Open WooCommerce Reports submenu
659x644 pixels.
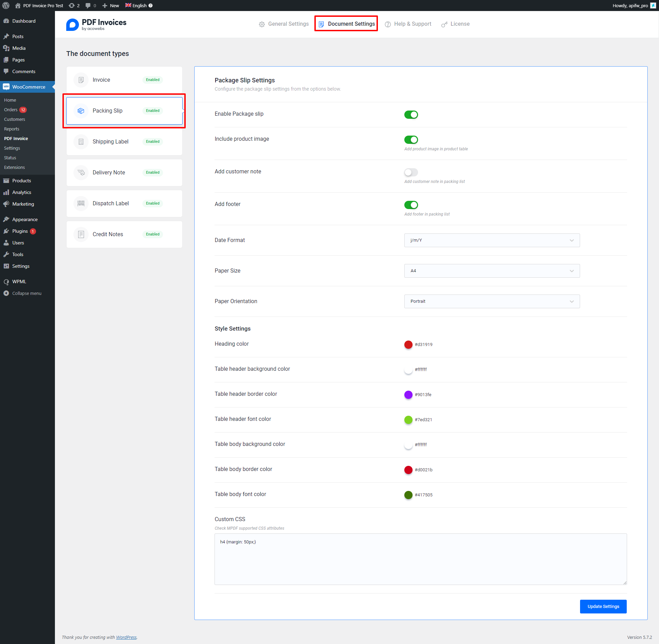12,129
